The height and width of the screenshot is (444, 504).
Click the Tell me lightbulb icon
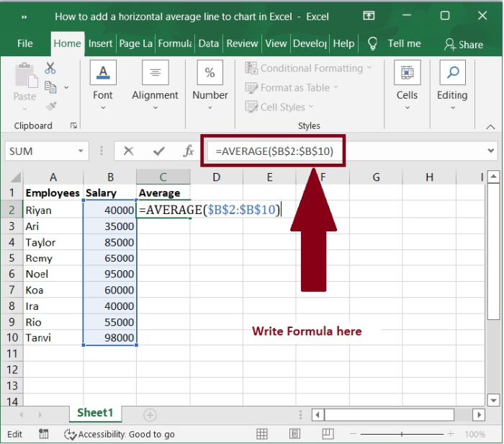coord(373,43)
